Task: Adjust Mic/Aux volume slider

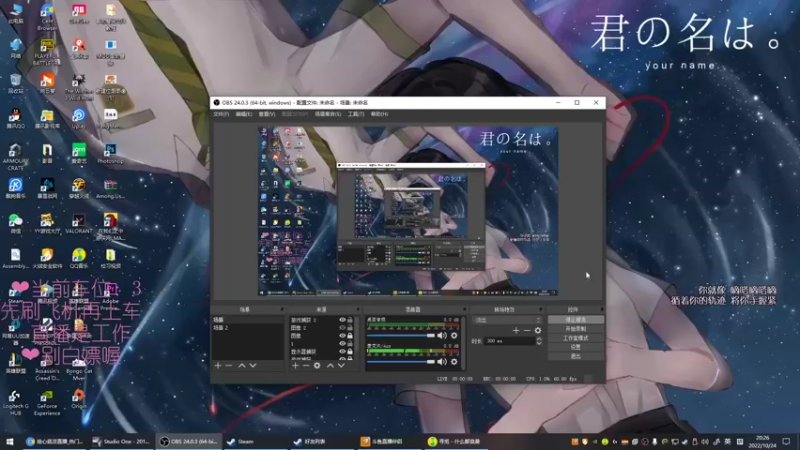Action: 401,362
